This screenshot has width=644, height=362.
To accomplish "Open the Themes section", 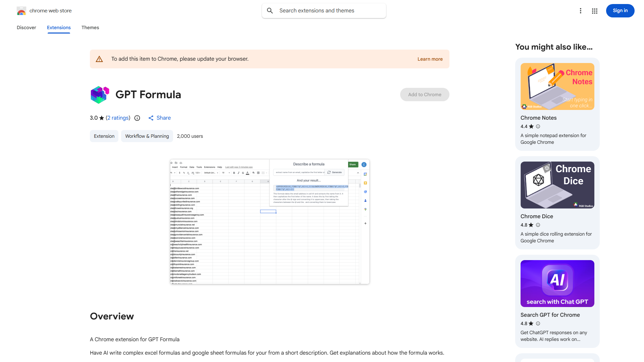I will [90, 27].
